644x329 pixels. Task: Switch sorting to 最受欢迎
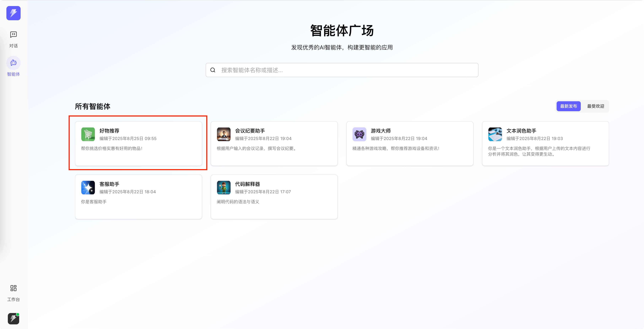point(595,106)
